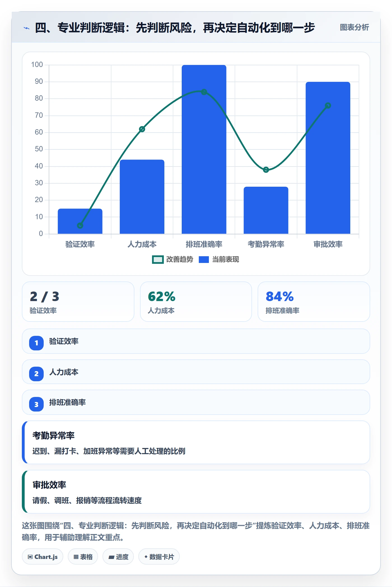
Task: Click the 图表分析 label in header
Action: pyautogui.click(x=354, y=27)
